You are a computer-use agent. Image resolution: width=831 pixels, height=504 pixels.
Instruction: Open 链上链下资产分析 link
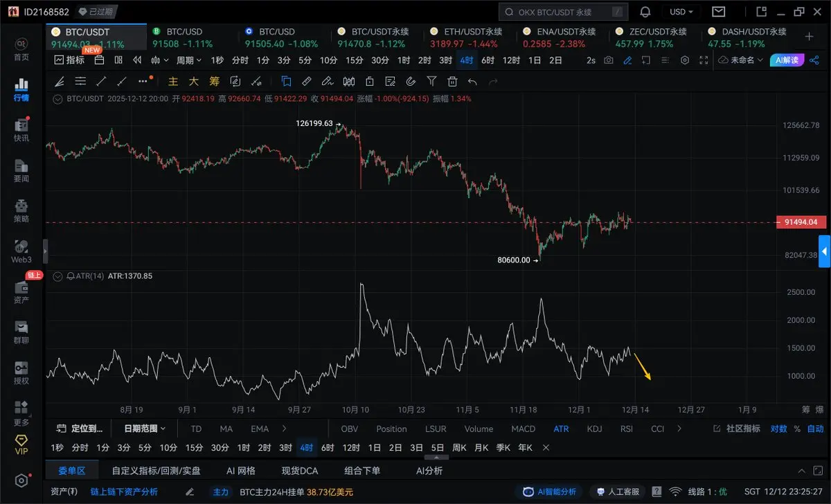(124, 492)
